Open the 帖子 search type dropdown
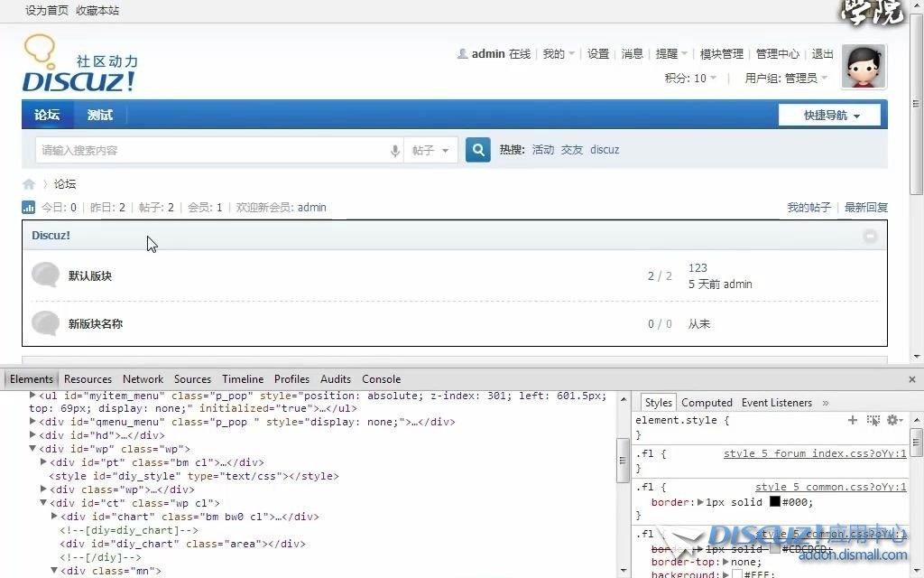Image resolution: width=924 pixels, height=578 pixels. pyautogui.click(x=430, y=151)
